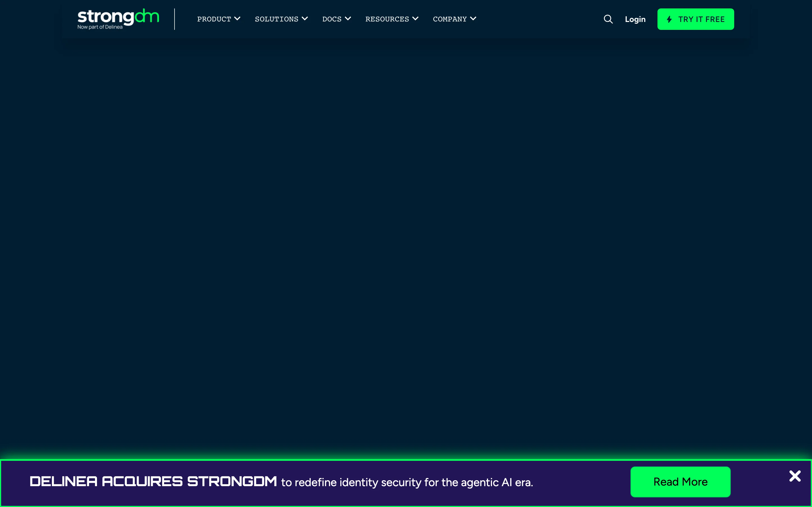Screen dimensions: 812x507
Task: Select RESOURCES in the navigation bar
Action: 387,19
